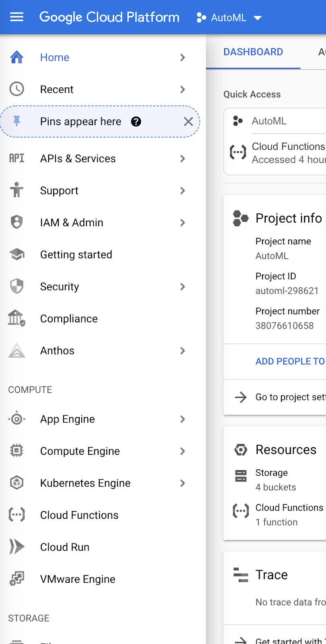
Task: Click Cloud Functions icon in Quick Access
Action: [238, 153]
